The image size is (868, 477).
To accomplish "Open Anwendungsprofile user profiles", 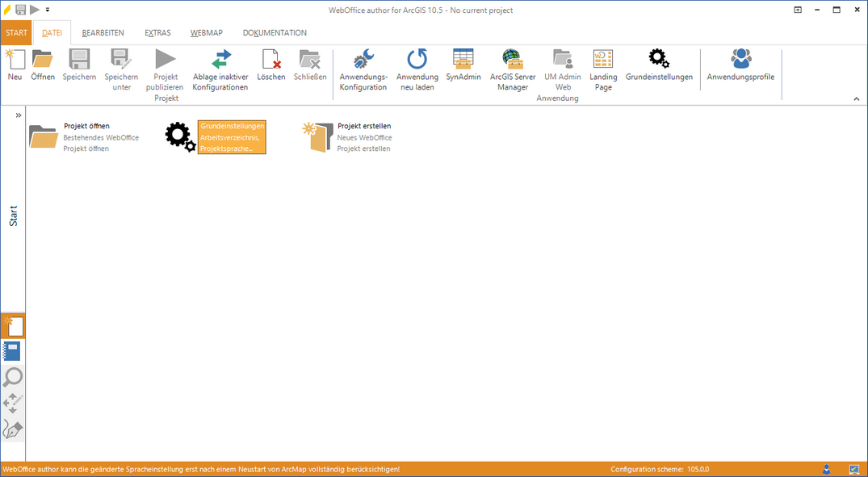I will coord(740,61).
